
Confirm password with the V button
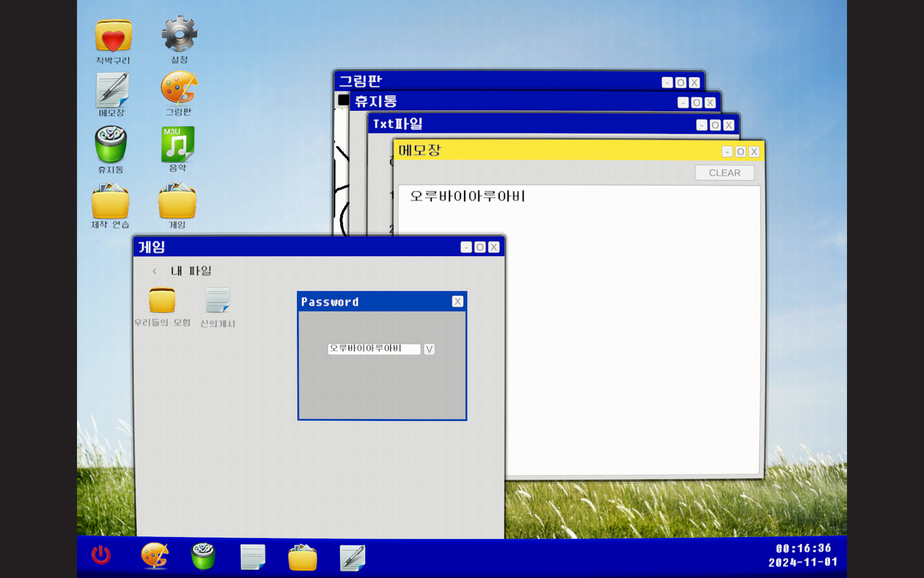(x=429, y=349)
